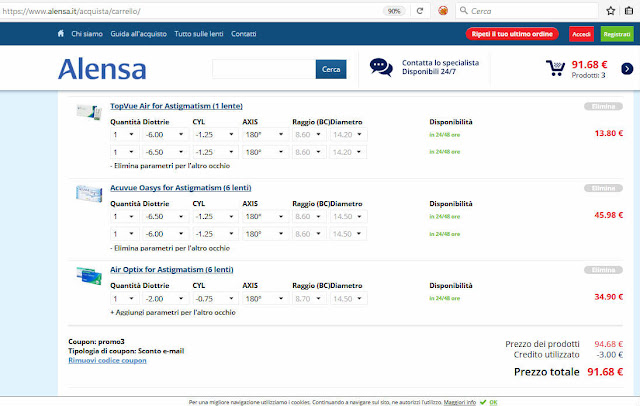Open Air Optix product thumbnail
This screenshot has width=640, height=406.
89,275
